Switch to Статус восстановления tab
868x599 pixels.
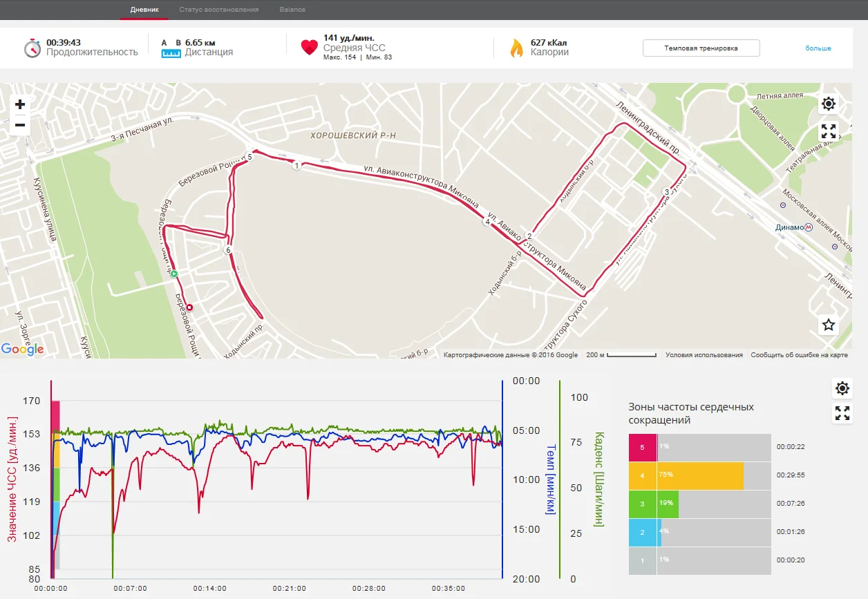tap(218, 10)
